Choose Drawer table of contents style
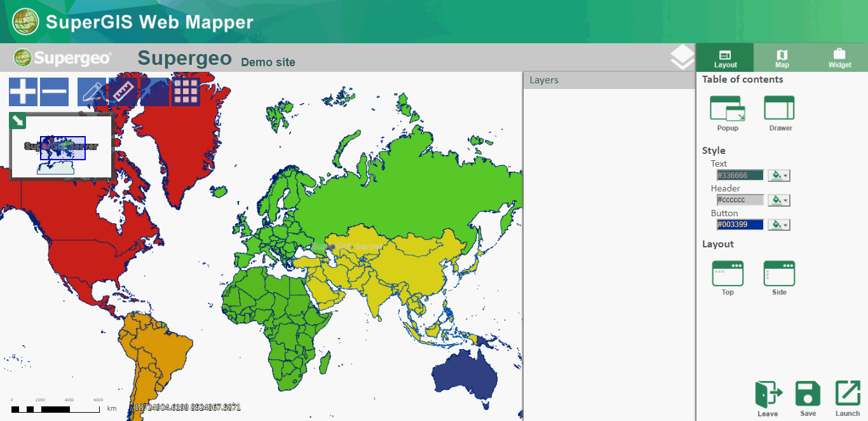The image size is (868, 421). click(780, 113)
